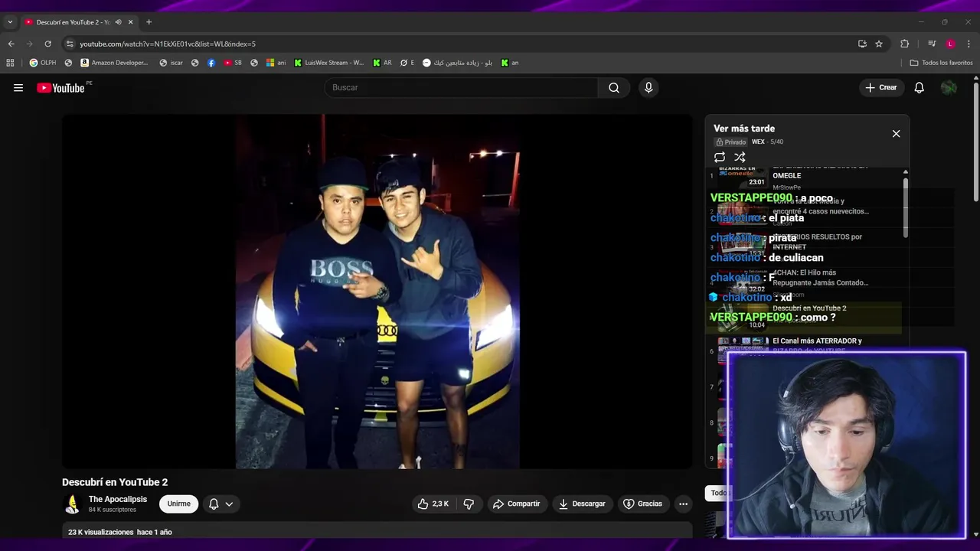
Task: Click the browser forward arrow
Action: tap(29, 44)
